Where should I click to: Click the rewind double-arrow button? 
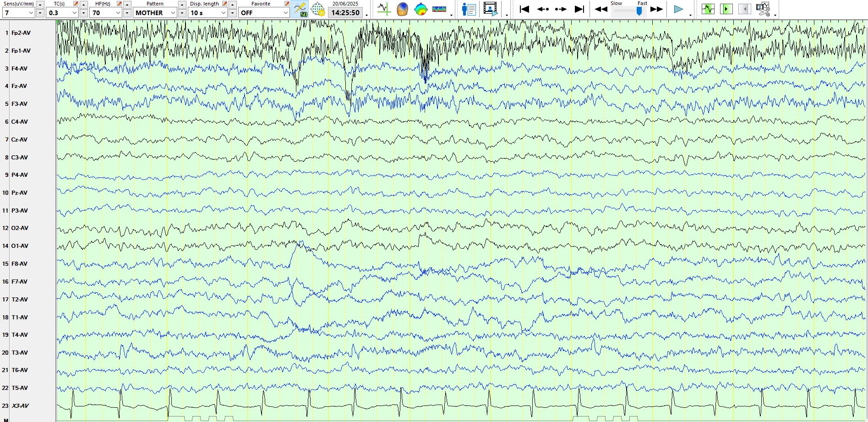pos(601,9)
